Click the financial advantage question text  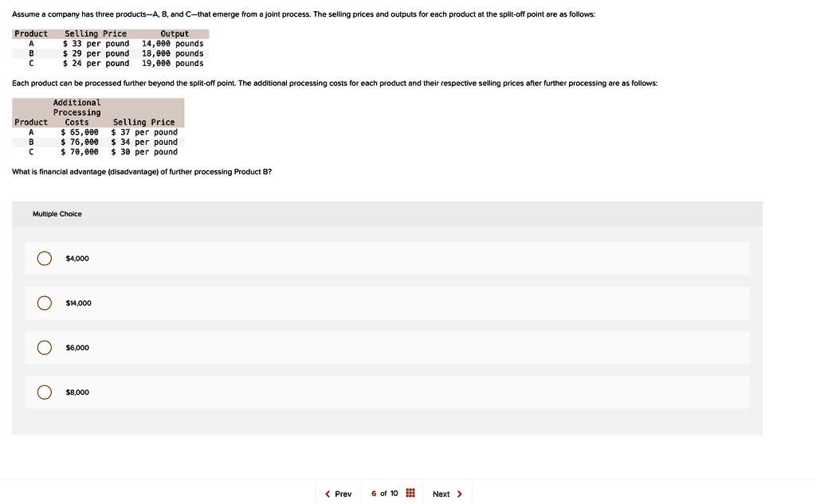pyautogui.click(x=142, y=172)
